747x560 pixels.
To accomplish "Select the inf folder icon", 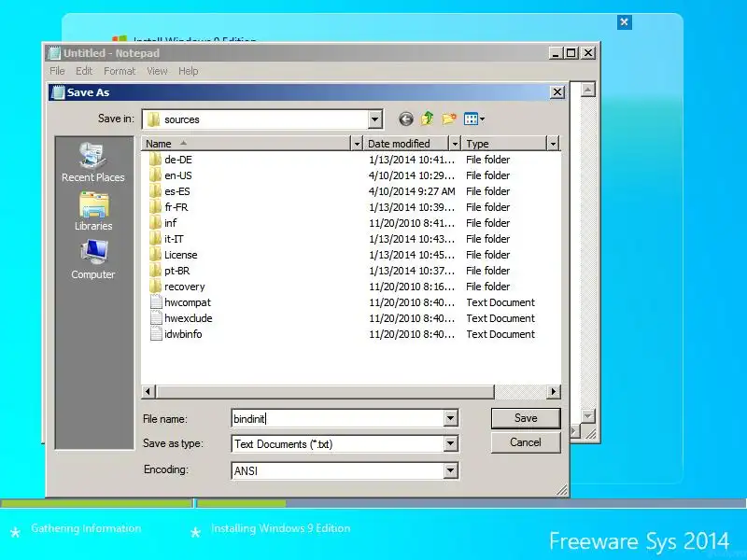I will 155,223.
